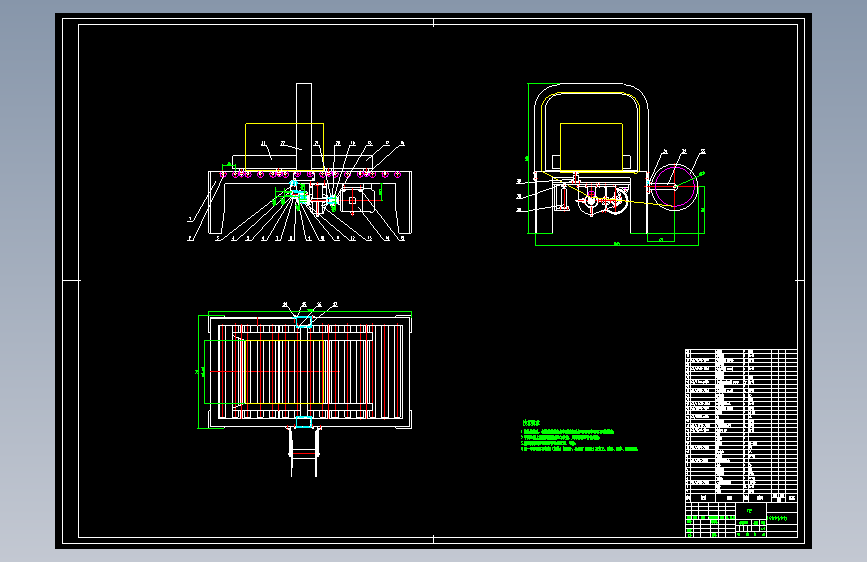
Task: Click the ladder-like extension below the top view
Action: point(304,452)
